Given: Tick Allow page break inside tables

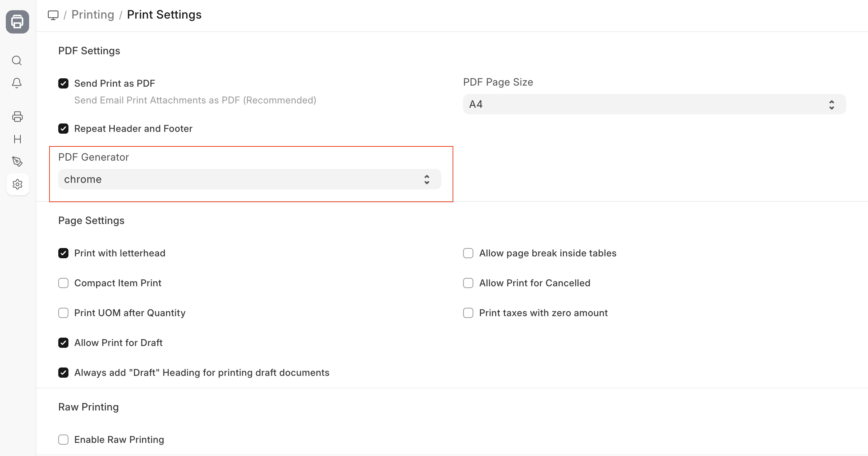Looking at the screenshot, I should [x=468, y=253].
